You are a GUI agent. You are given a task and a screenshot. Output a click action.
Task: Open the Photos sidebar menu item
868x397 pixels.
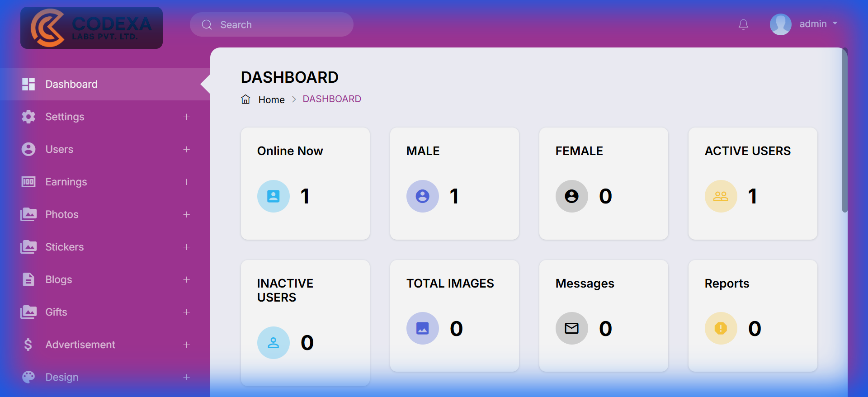pyautogui.click(x=62, y=214)
